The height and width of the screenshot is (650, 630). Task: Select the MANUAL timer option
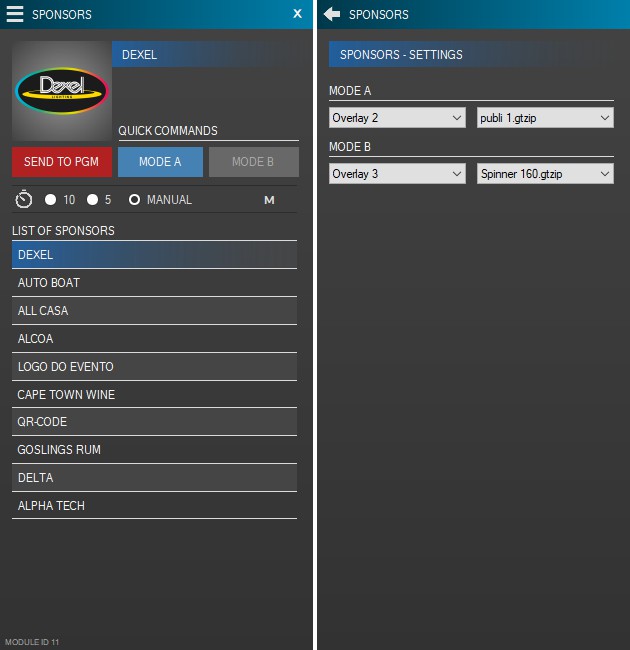click(134, 200)
